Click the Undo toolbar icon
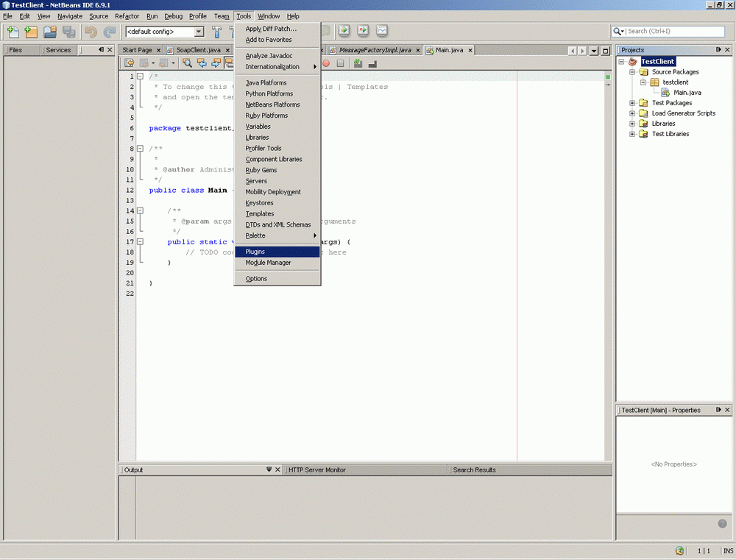736x560 pixels. click(x=91, y=32)
